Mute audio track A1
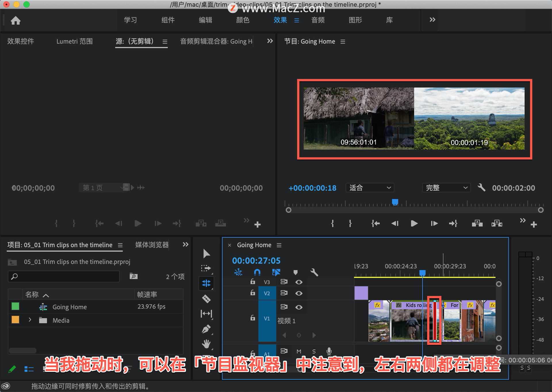 pyautogui.click(x=299, y=351)
